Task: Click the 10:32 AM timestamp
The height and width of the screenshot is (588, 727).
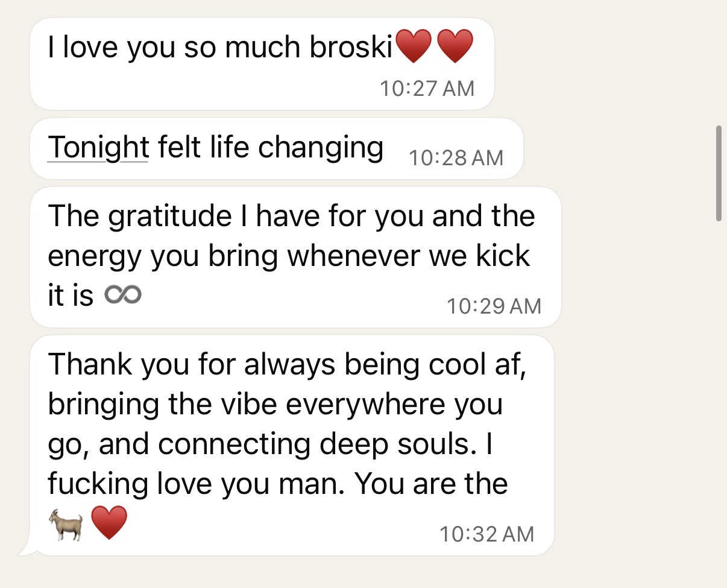Action: pyautogui.click(x=486, y=534)
